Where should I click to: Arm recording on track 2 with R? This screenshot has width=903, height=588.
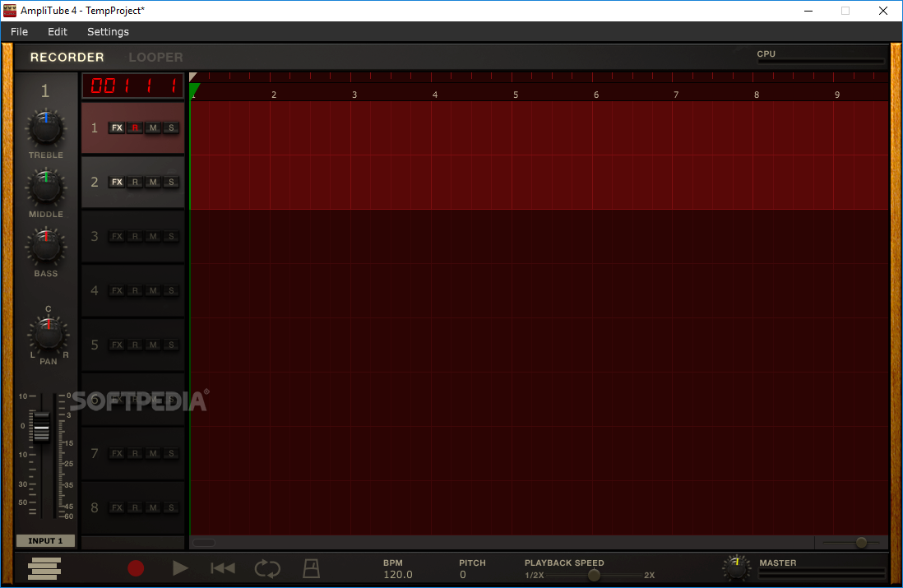[x=135, y=182]
